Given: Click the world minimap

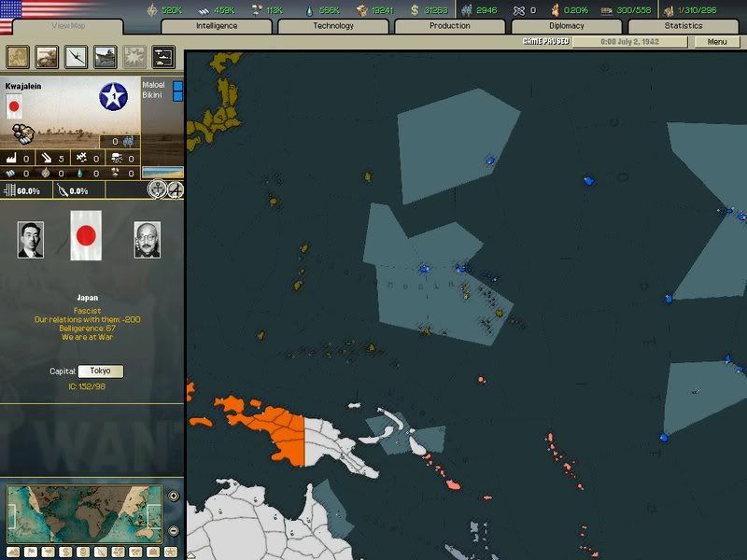Looking at the screenshot, I should pos(84,513).
